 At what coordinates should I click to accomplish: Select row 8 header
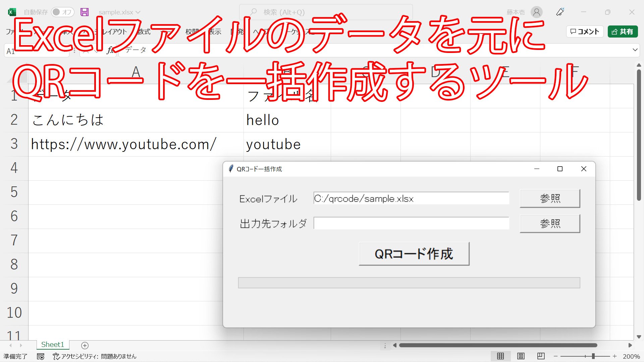click(14, 265)
